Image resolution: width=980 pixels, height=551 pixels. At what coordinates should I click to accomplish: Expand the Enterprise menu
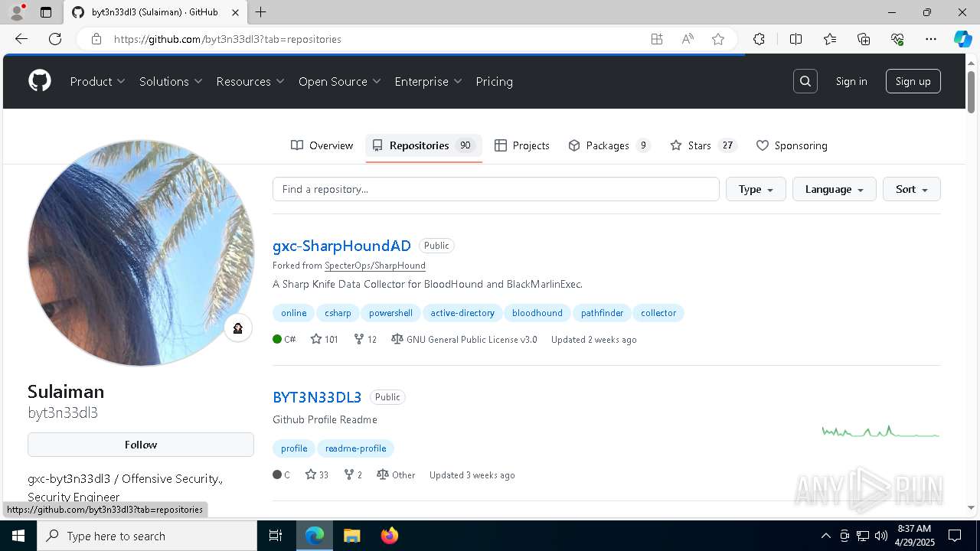point(429,81)
